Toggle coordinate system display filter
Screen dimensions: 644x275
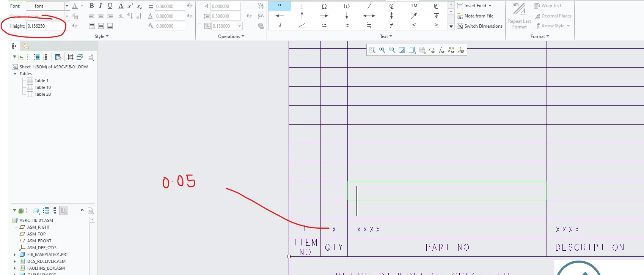(x=461, y=50)
